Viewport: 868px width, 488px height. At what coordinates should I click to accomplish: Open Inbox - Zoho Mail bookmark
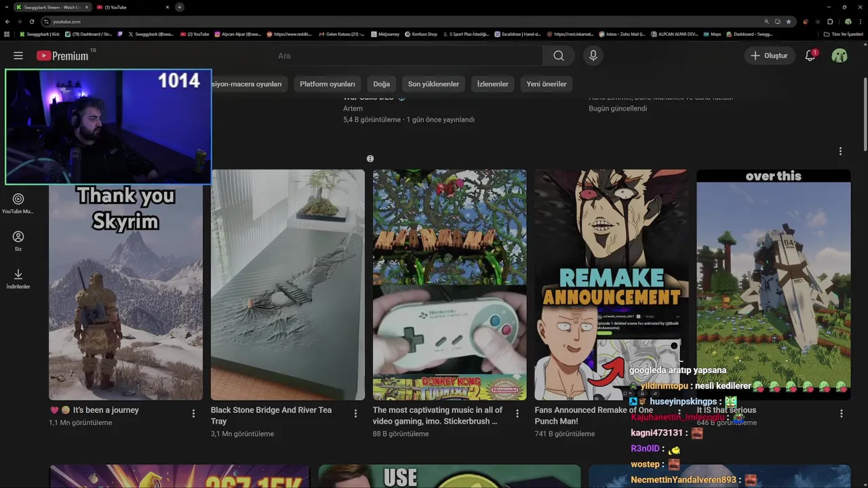[622, 34]
